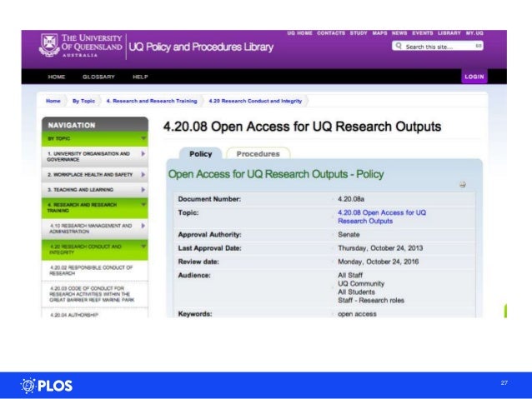Viewport: 532px width, 399px height.
Task: Click UQ Policy and Procedures Library title
Action: point(201,47)
